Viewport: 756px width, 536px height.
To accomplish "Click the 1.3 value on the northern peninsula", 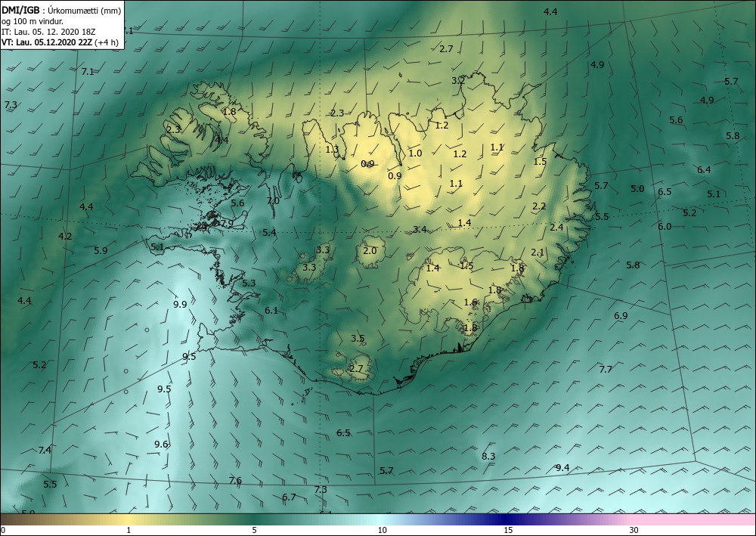I will click(x=332, y=150).
